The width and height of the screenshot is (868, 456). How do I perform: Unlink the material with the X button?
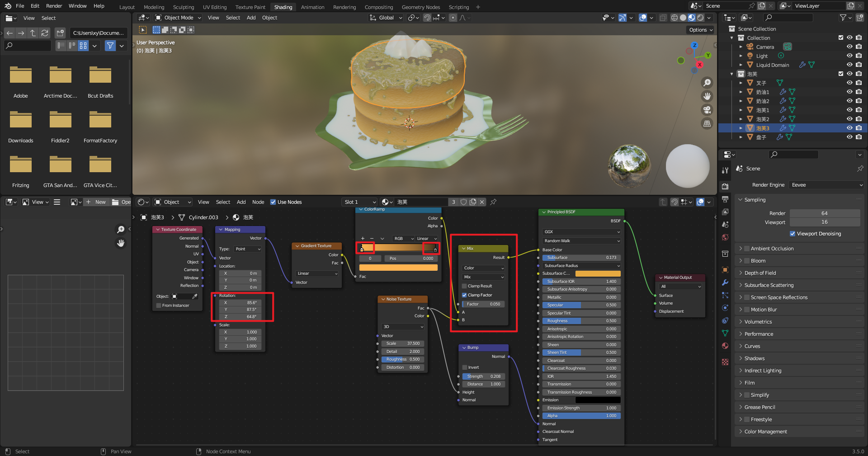482,202
